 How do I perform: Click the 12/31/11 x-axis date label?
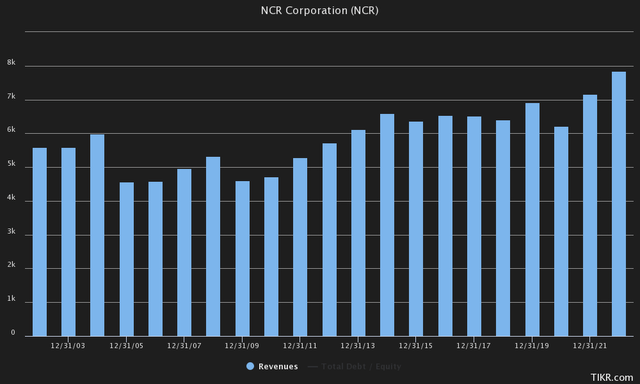(x=300, y=346)
